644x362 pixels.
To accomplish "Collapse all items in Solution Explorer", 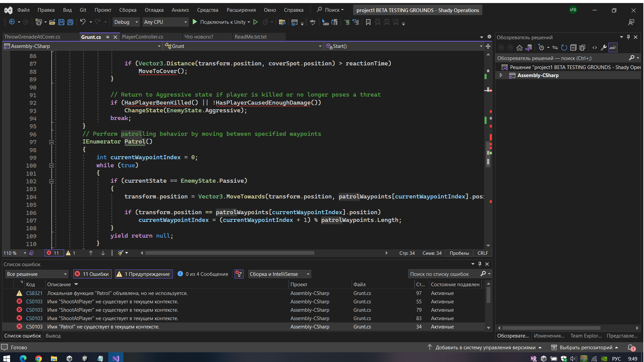I will (x=573, y=48).
